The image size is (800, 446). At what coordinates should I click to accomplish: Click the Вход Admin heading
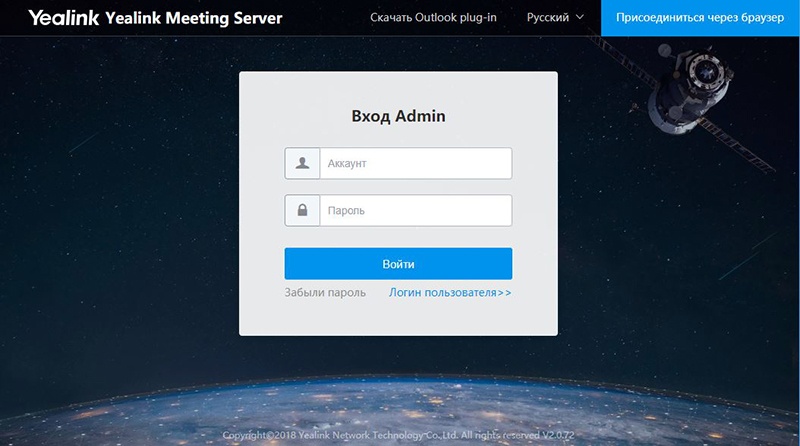point(398,116)
